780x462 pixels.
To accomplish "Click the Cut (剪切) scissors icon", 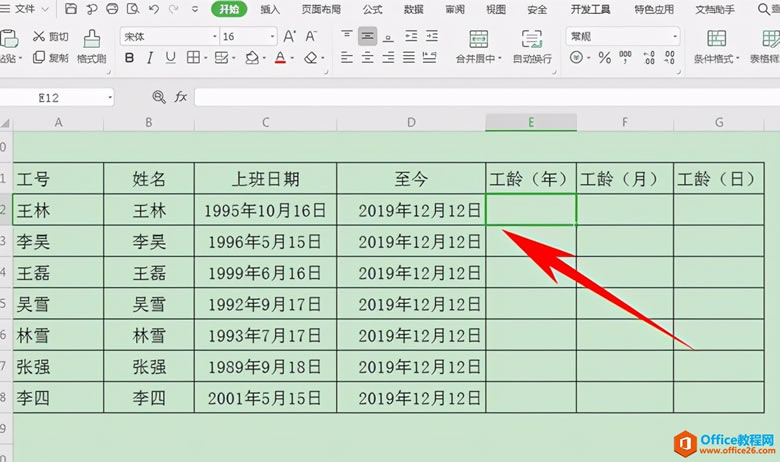I will tap(39, 36).
